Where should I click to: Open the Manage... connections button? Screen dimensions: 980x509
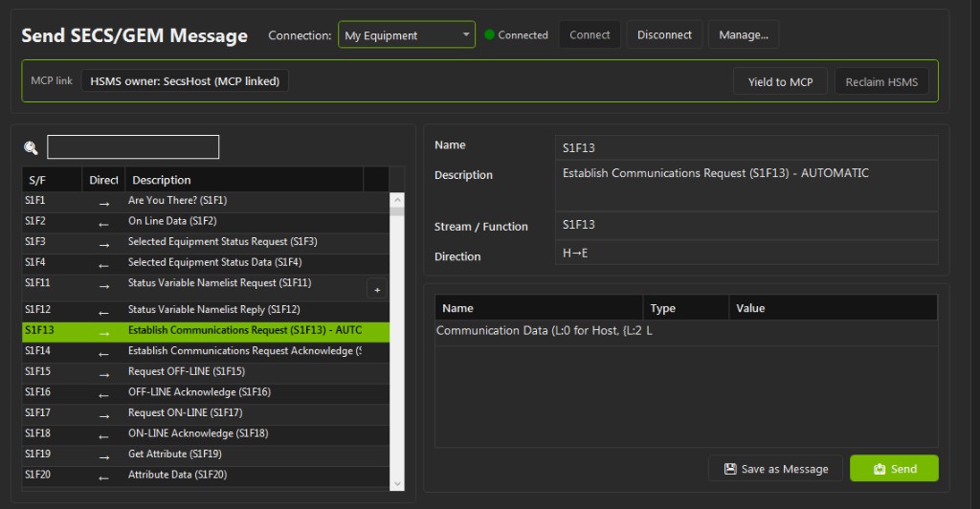[x=743, y=35]
